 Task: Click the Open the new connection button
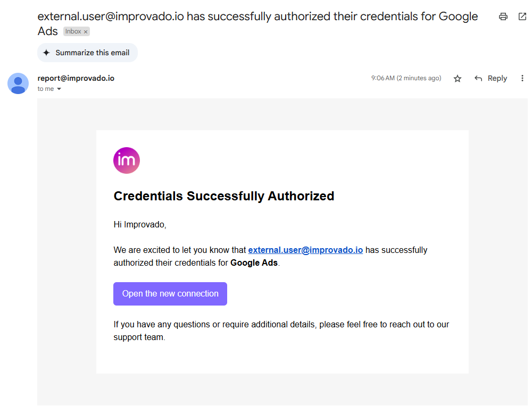point(170,294)
